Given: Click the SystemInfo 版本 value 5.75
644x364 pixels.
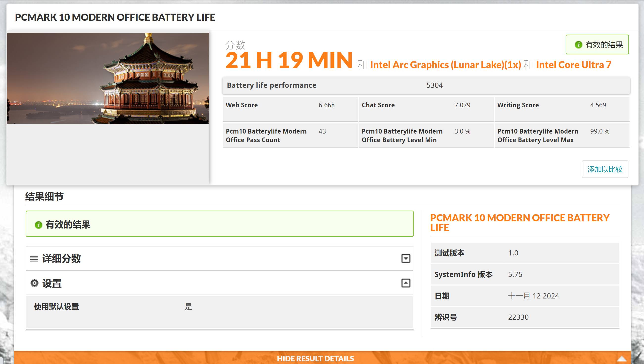Looking at the screenshot, I should coord(515,274).
